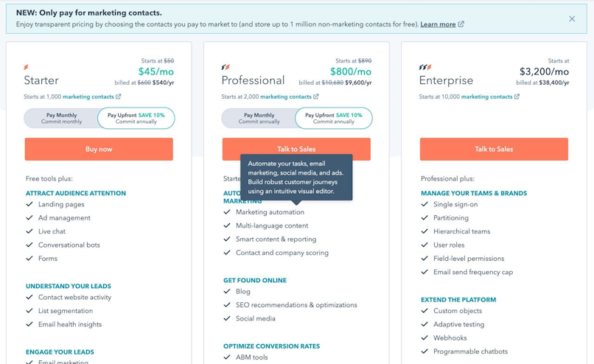Open the Learn more link in banner
This screenshot has height=364, width=594.
click(x=438, y=24)
